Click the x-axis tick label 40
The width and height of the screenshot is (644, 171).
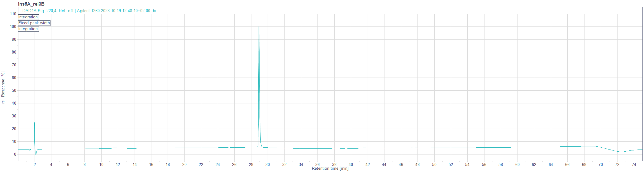pos(351,164)
